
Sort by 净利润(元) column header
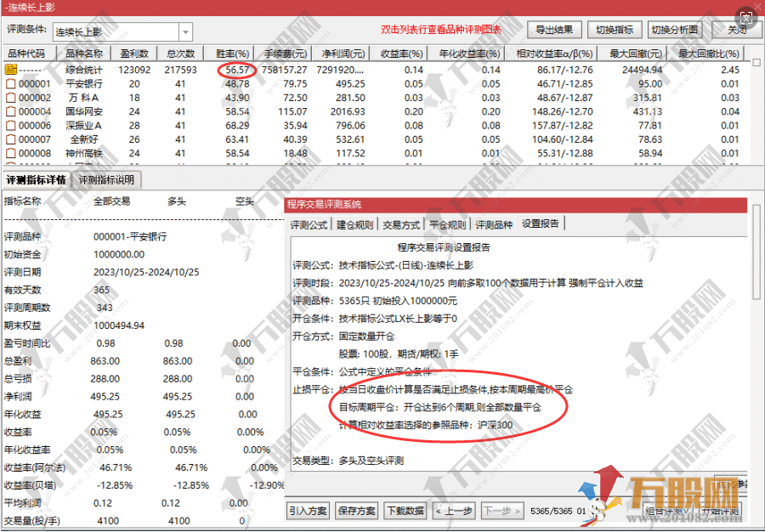pyautogui.click(x=339, y=54)
